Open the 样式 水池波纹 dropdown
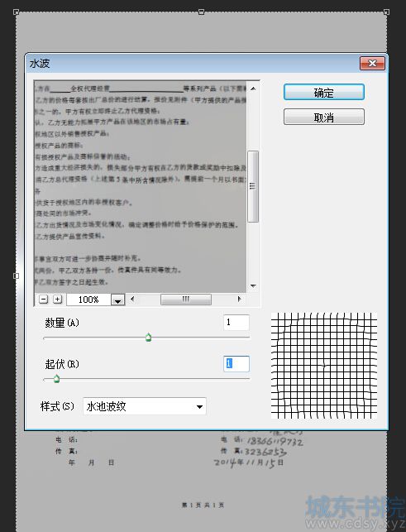 145,406
